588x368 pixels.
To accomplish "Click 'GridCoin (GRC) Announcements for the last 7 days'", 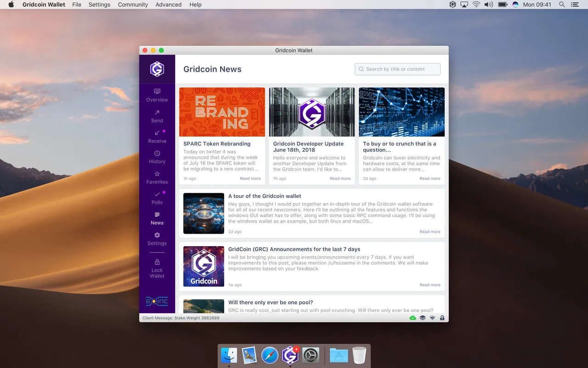I will pos(294,249).
